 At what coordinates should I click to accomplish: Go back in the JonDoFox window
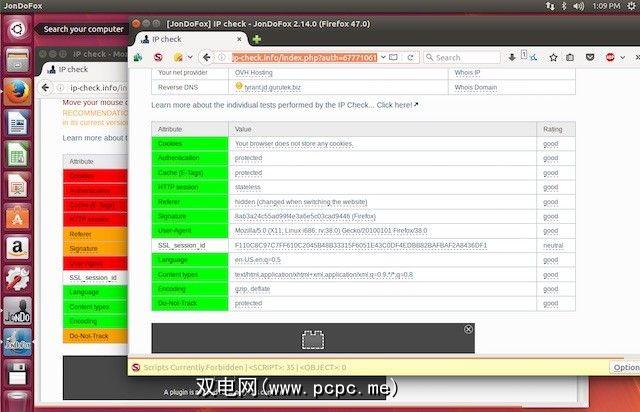click(207, 58)
